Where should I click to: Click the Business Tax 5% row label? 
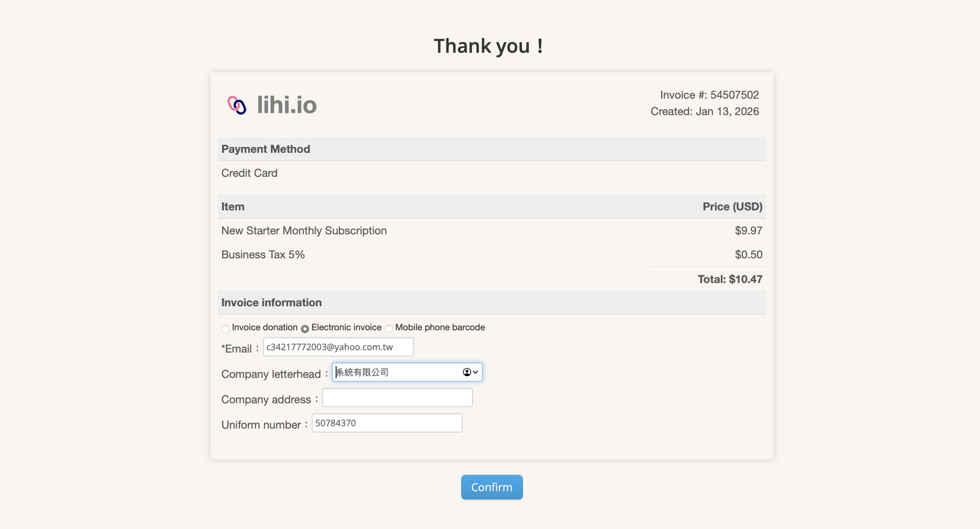[263, 255]
